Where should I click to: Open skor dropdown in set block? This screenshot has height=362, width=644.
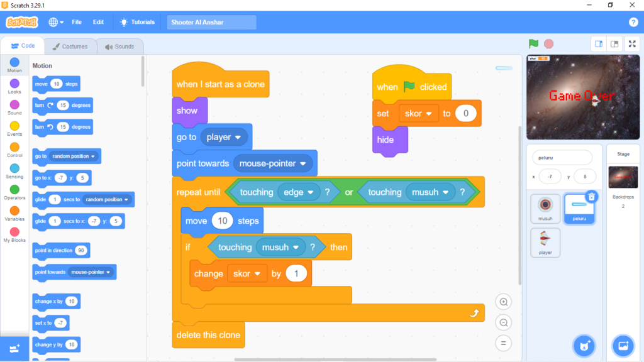[418, 113]
